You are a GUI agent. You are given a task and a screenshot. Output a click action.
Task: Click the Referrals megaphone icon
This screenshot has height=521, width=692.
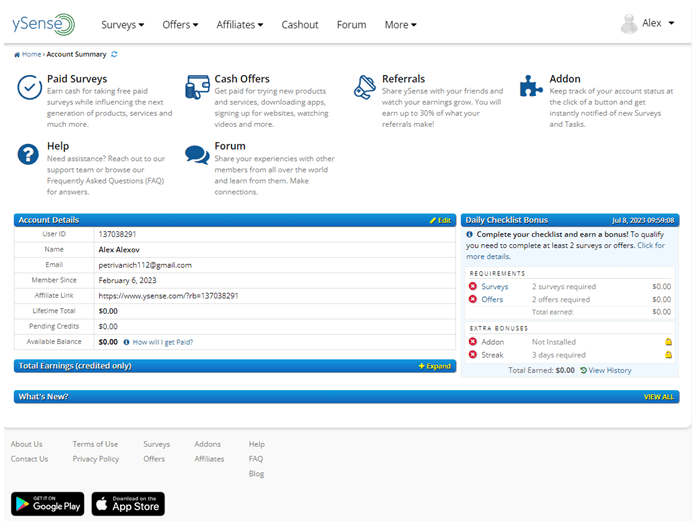365,87
